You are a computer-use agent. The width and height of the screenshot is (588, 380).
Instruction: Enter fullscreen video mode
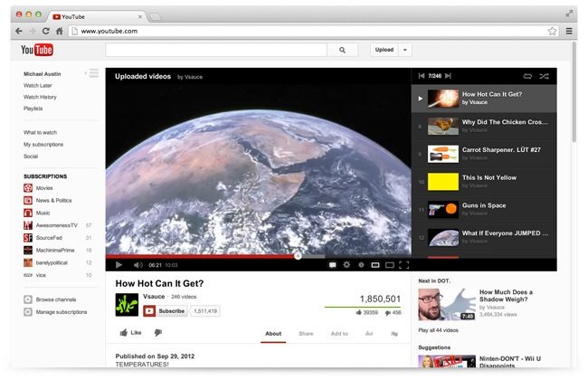click(403, 265)
